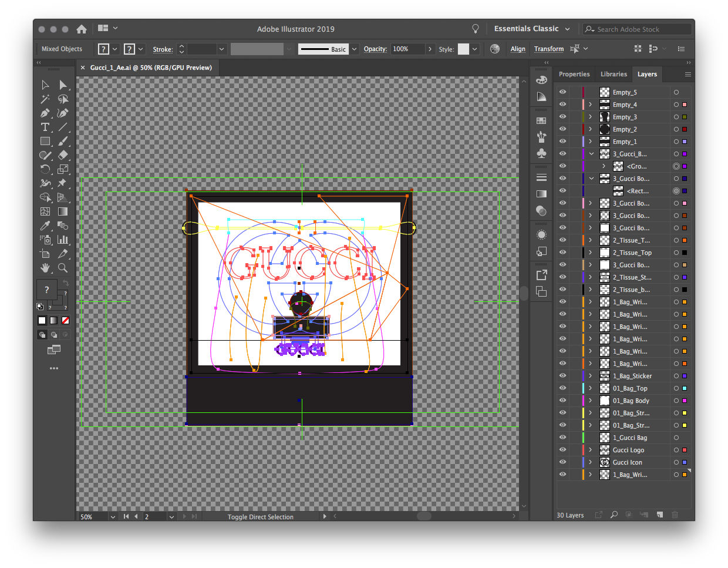This screenshot has height=568, width=728.
Task: Open the Layers panel options menu
Action: pyautogui.click(x=687, y=75)
